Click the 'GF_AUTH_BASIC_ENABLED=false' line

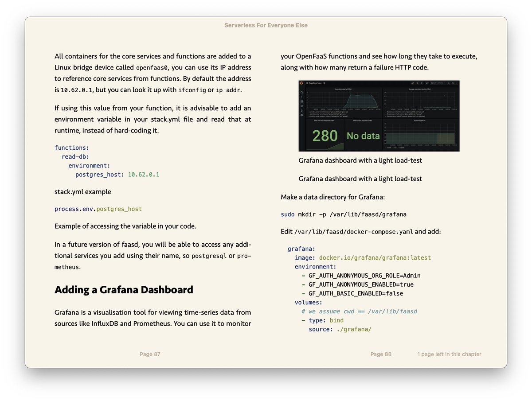(x=352, y=293)
